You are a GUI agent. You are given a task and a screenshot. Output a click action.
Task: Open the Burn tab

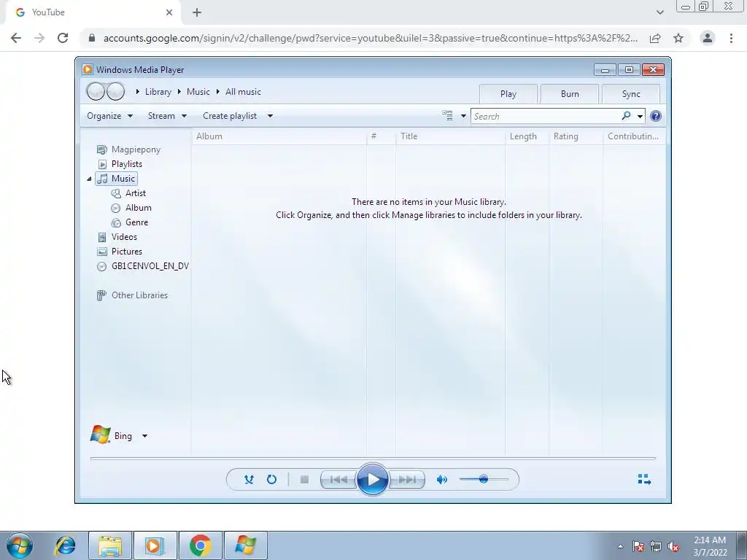click(570, 94)
